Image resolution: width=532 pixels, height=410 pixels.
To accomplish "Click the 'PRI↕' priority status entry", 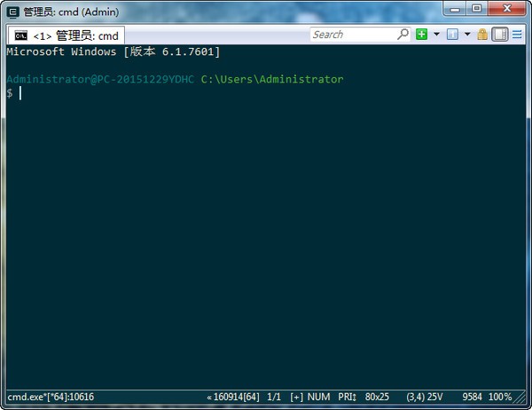I will [347, 397].
